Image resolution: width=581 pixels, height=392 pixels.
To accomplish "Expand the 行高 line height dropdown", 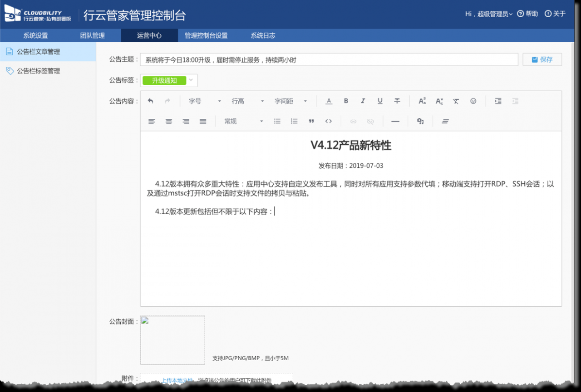I will coord(248,101).
